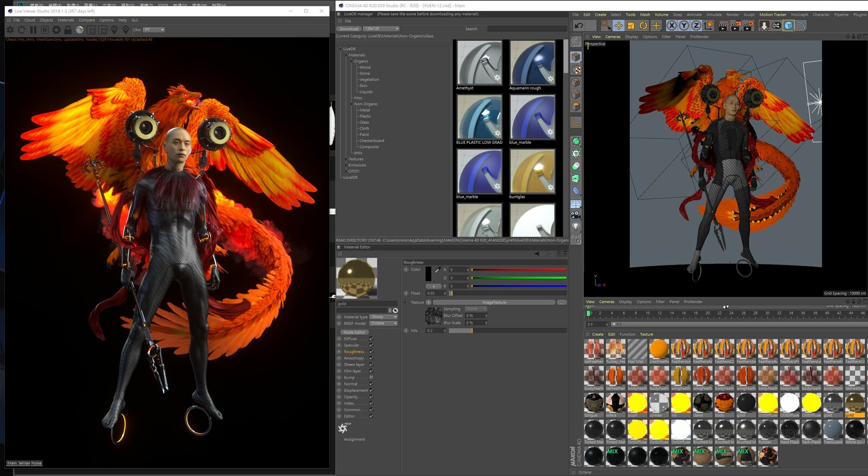Screen dimensions: 868x476
Task: Toggle the X axis lock
Action: [x=672, y=25]
